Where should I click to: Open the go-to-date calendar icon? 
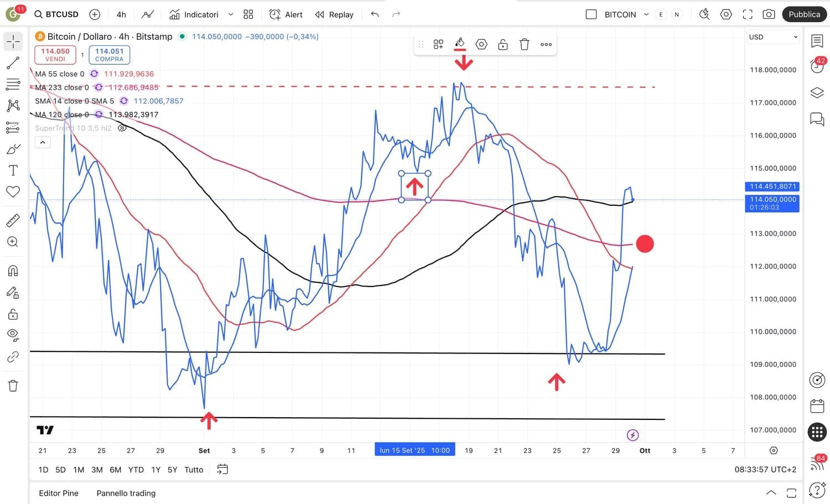pos(222,469)
